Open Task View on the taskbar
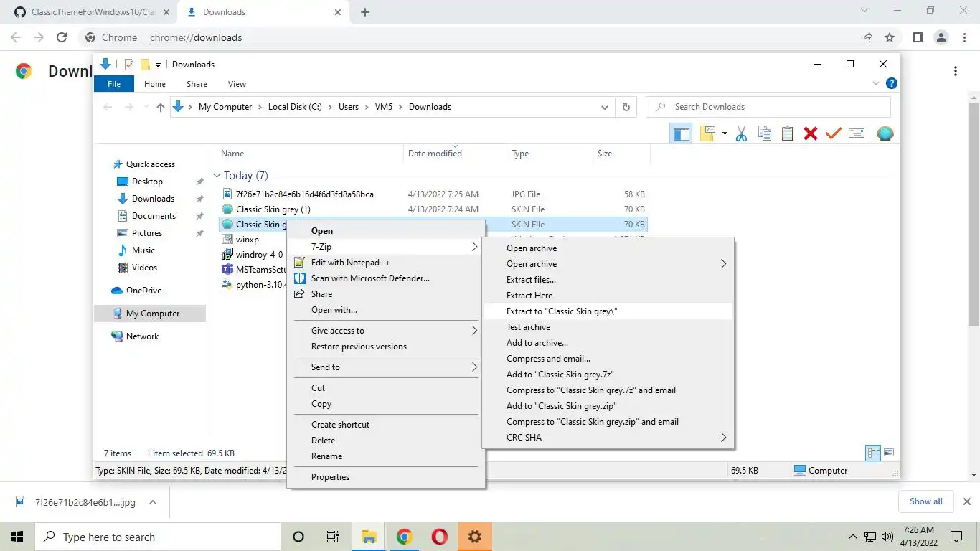Image resolution: width=980 pixels, height=551 pixels. 333,537
